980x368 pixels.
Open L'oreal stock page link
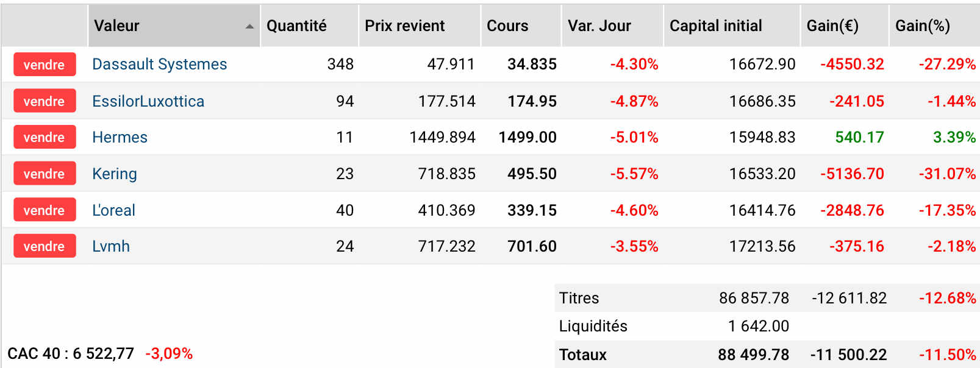113,210
